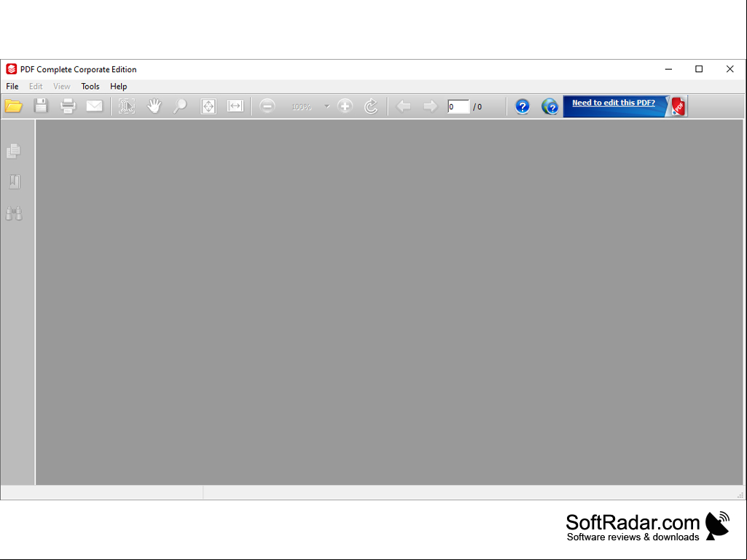The height and width of the screenshot is (560, 747).
Task: Click the 100% zoom value field
Action: tap(301, 106)
